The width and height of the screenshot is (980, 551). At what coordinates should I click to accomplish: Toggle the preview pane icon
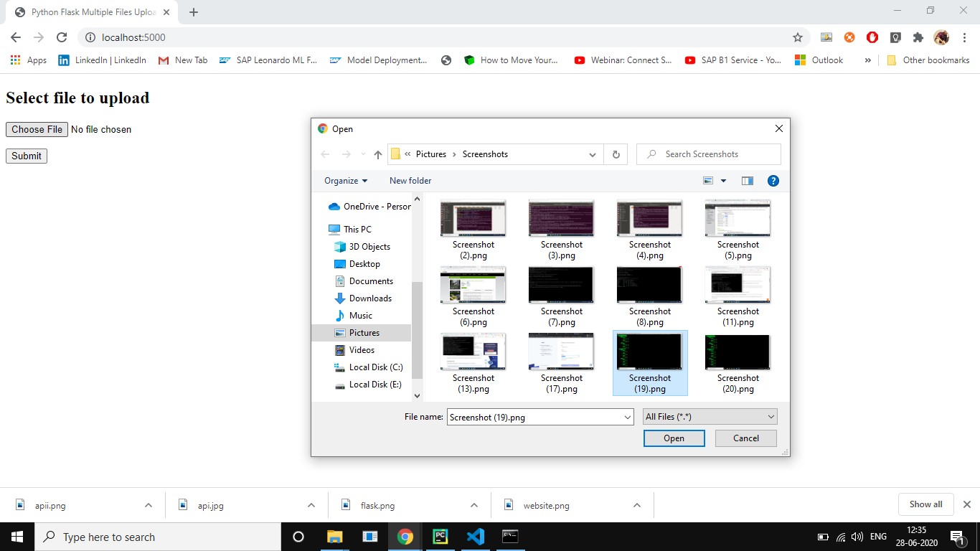pyautogui.click(x=748, y=181)
